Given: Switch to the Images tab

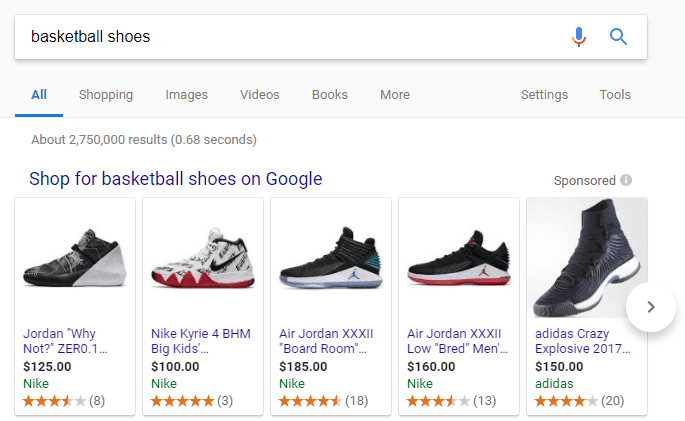Looking at the screenshot, I should (186, 95).
